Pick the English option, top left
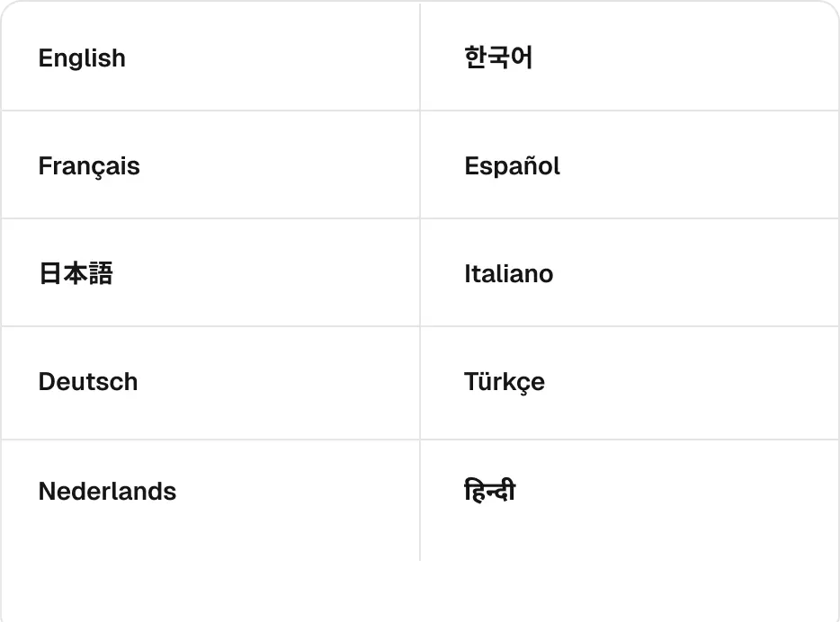 pyautogui.click(x=82, y=58)
